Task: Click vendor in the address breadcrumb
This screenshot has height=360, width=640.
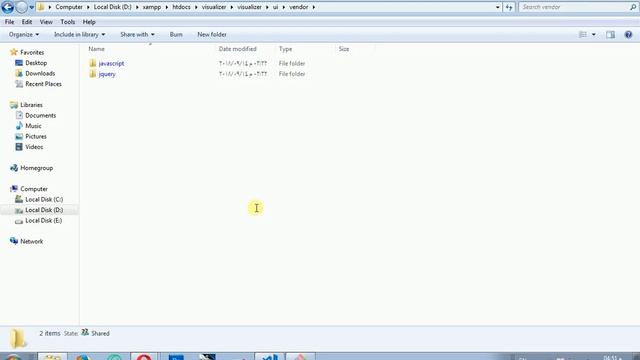Action: (x=299, y=7)
